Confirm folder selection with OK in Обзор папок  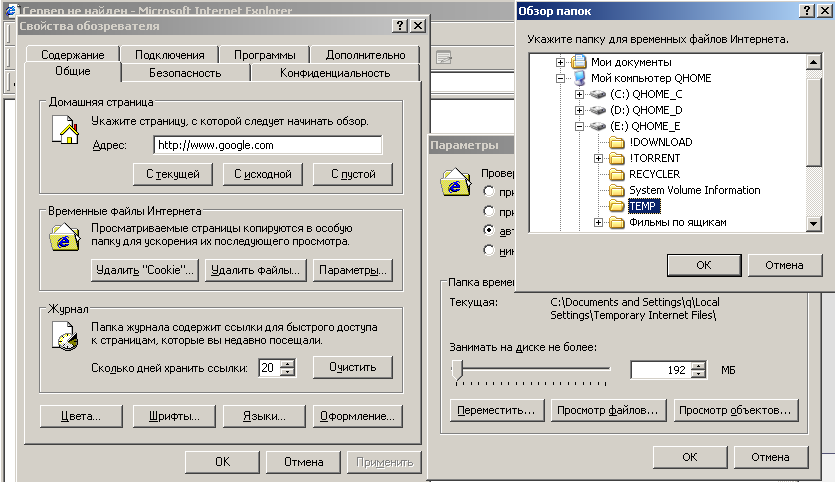[704, 265]
